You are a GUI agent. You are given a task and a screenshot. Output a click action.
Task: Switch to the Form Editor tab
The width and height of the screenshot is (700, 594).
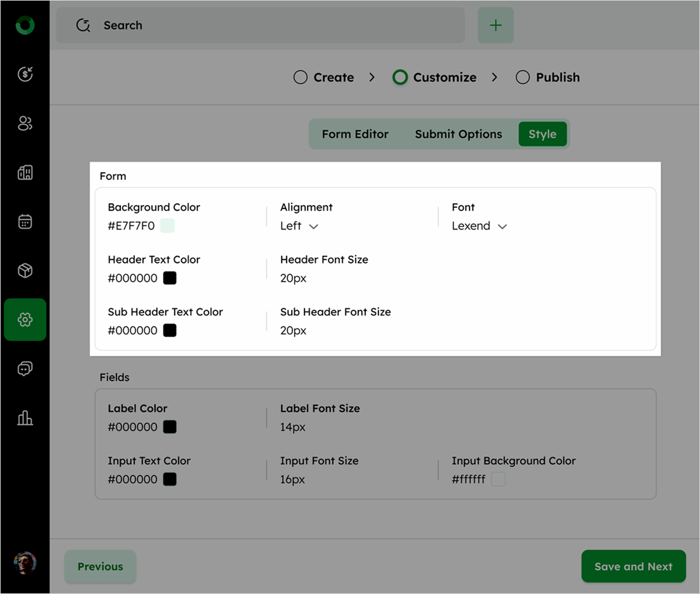(355, 134)
